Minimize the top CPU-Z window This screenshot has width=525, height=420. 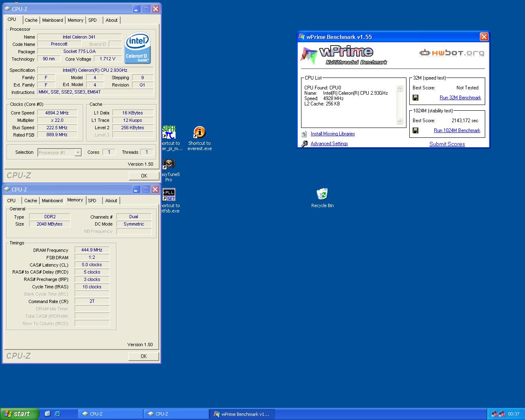point(137,9)
